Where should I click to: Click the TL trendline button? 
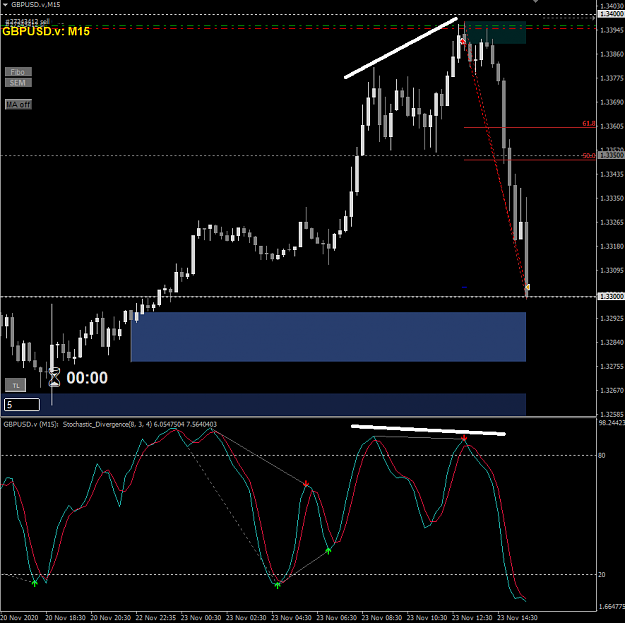point(16,385)
